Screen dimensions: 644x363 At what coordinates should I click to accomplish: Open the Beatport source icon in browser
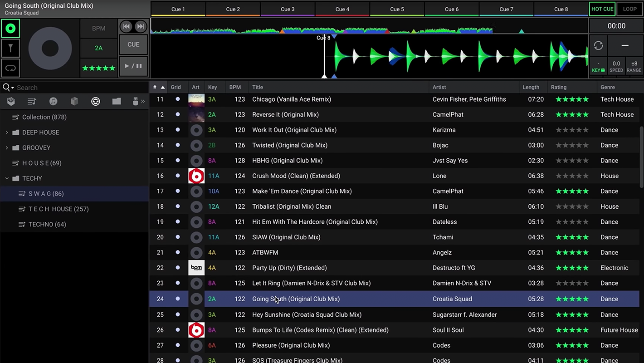(x=95, y=101)
